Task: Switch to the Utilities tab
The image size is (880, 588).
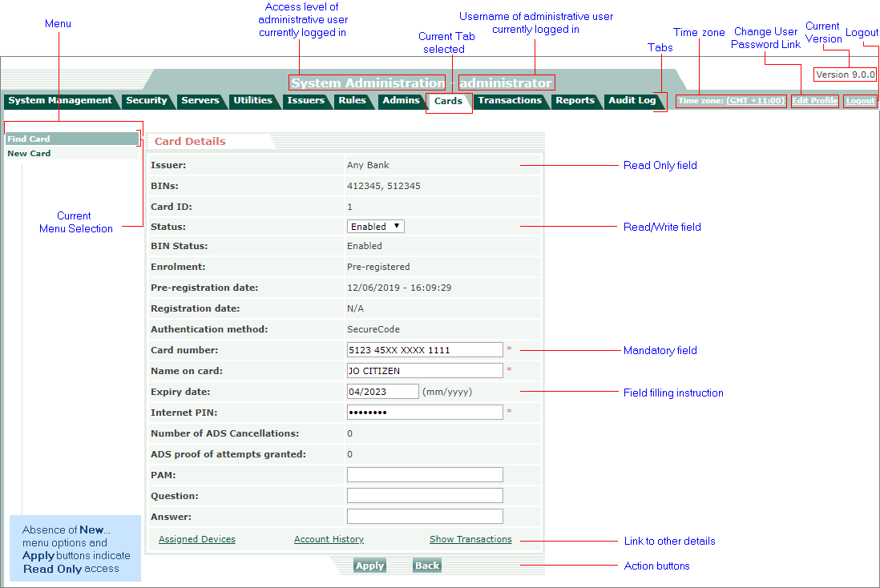Action: coord(254,101)
